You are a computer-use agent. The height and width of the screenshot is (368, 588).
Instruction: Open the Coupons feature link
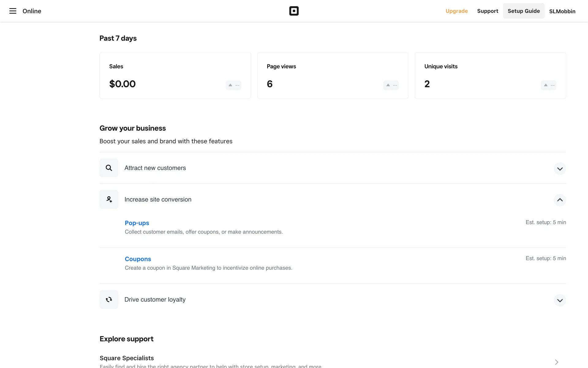click(138, 259)
